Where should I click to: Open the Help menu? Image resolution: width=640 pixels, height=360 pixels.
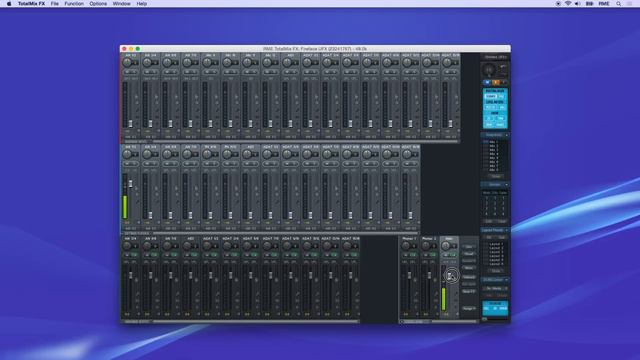pyautogui.click(x=142, y=4)
